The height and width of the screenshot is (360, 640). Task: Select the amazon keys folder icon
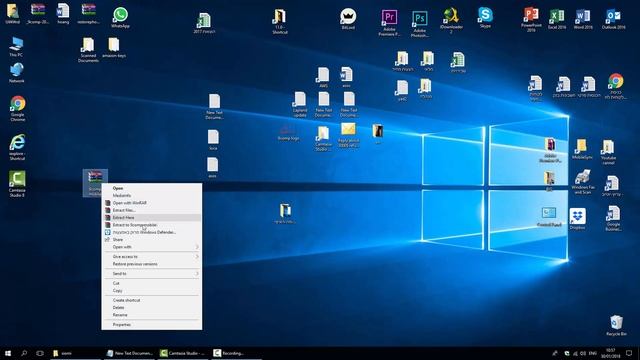click(x=114, y=47)
